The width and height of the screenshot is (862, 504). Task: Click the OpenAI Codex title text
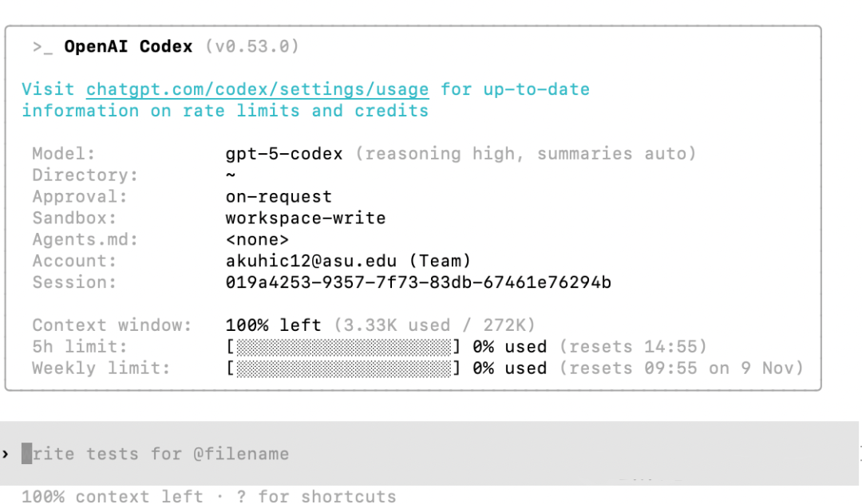pos(129,47)
